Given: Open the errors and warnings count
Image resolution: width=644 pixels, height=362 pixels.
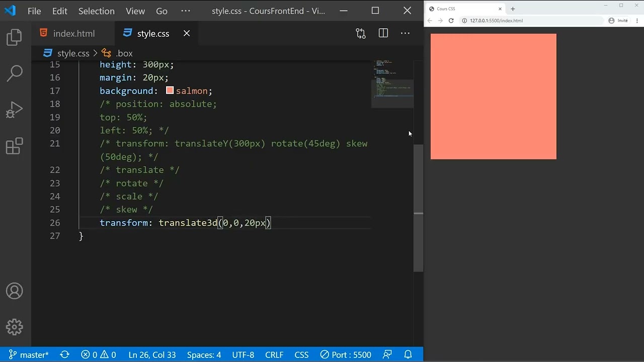Looking at the screenshot, I should [98, 354].
